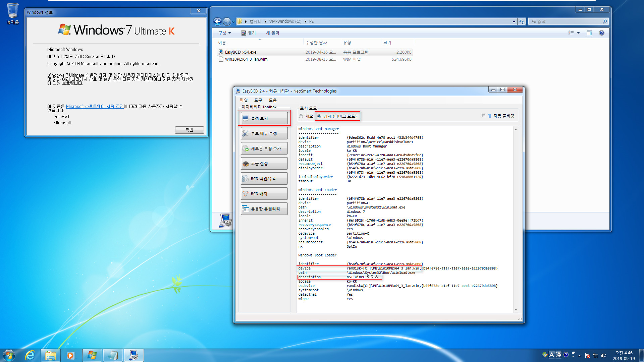Viewport: 644px width, 362px height.
Task: Select EasyBCD_x64.exe file in Explorer
Action: (315, 52)
